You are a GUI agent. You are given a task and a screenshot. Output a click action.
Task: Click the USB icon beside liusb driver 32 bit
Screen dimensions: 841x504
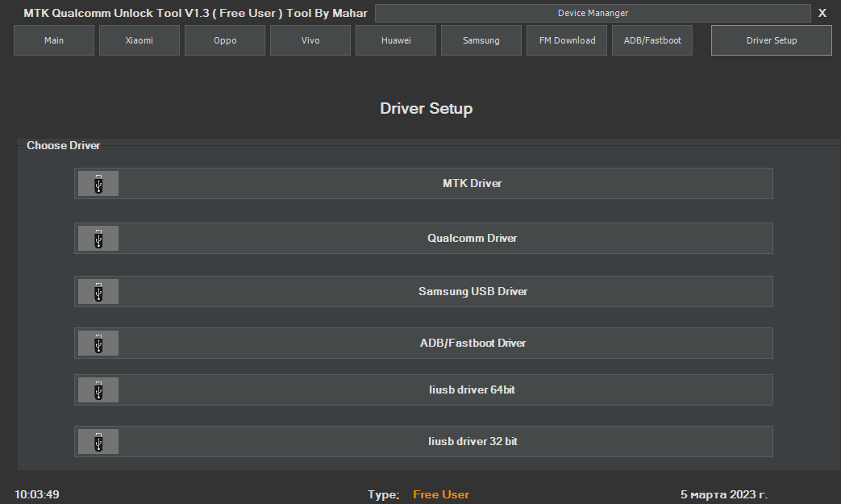pyautogui.click(x=98, y=442)
